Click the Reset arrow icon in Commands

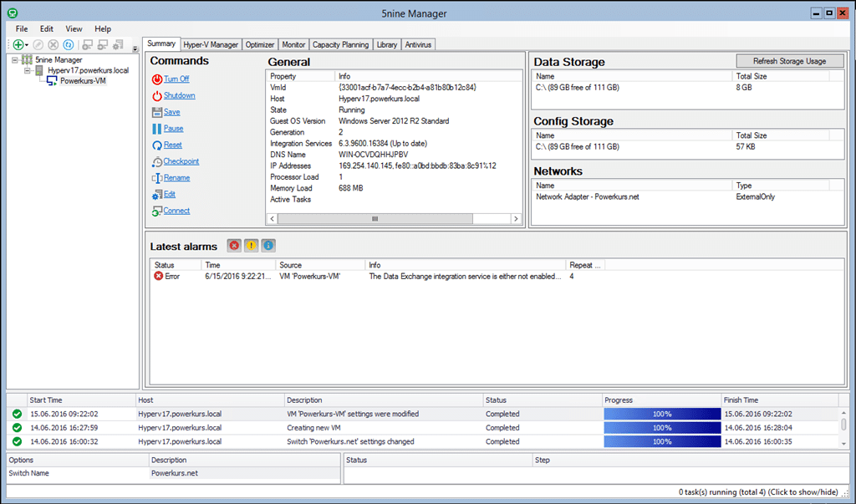pyautogui.click(x=156, y=145)
